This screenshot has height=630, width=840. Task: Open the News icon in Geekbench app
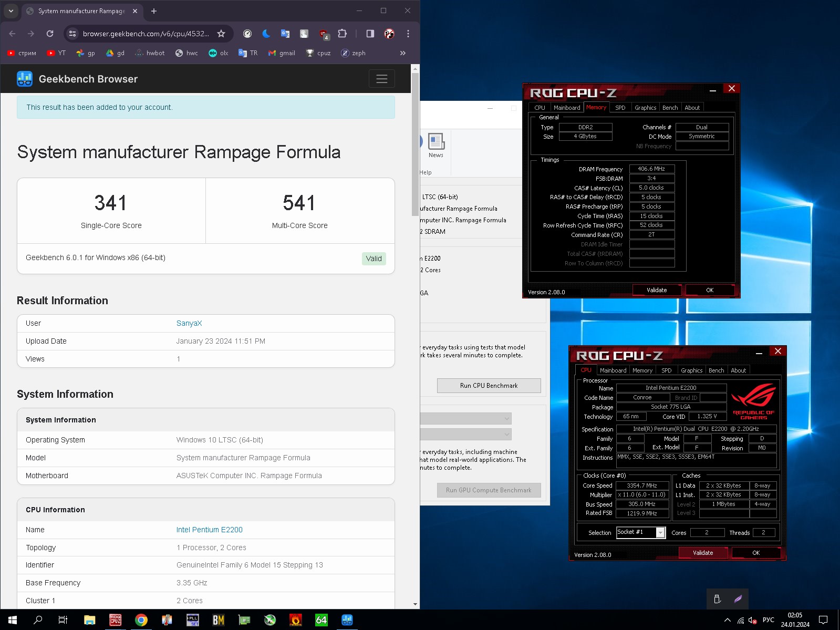[436, 145]
